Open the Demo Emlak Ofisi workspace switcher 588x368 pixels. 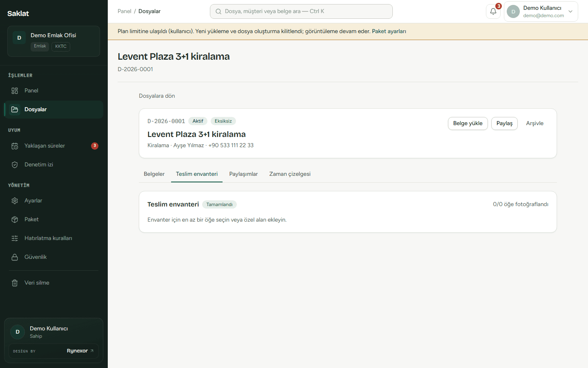click(x=53, y=41)
